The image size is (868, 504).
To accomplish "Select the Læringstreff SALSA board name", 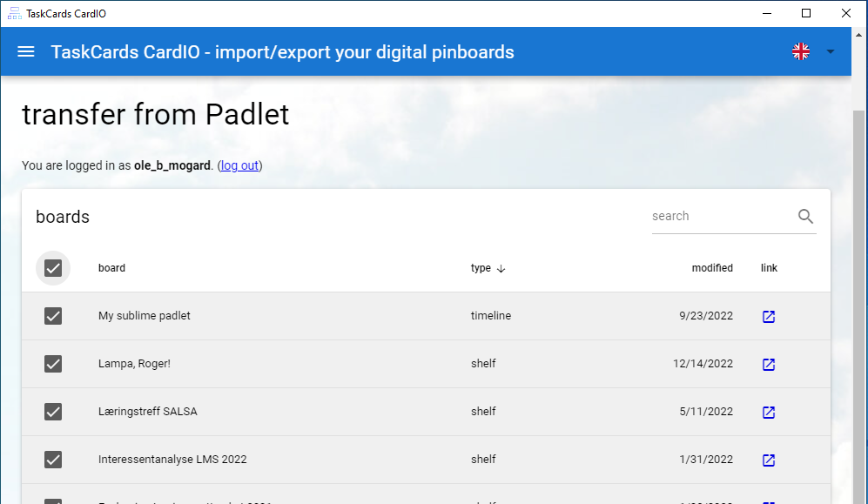I will (x=148, y=411).
